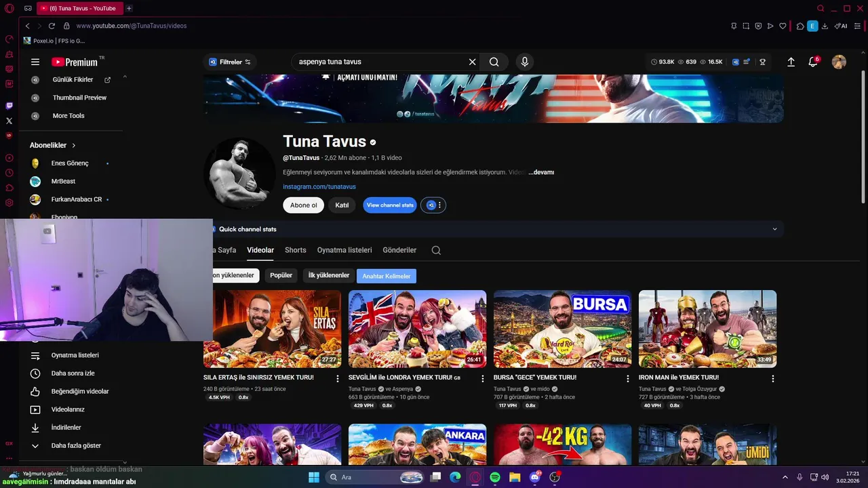Open a new browser tab
The image size is (868, 488).
[x=129, y=8]
